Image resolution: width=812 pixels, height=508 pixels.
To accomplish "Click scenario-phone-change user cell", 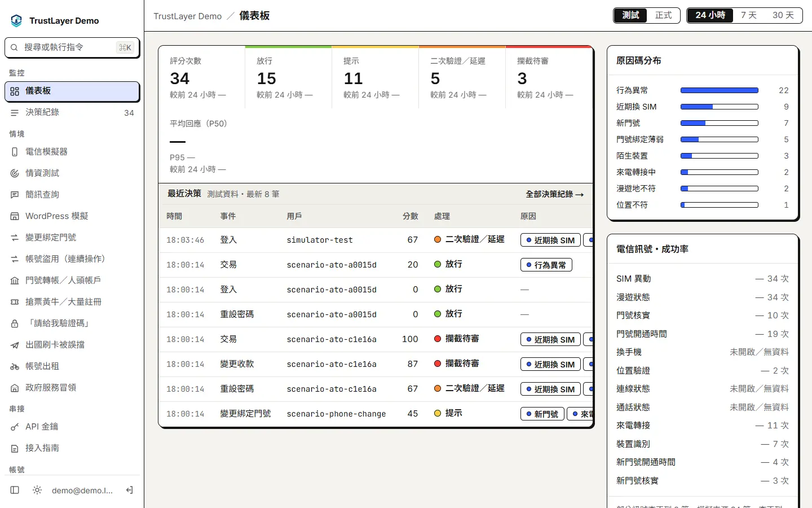I will point(336,414).
